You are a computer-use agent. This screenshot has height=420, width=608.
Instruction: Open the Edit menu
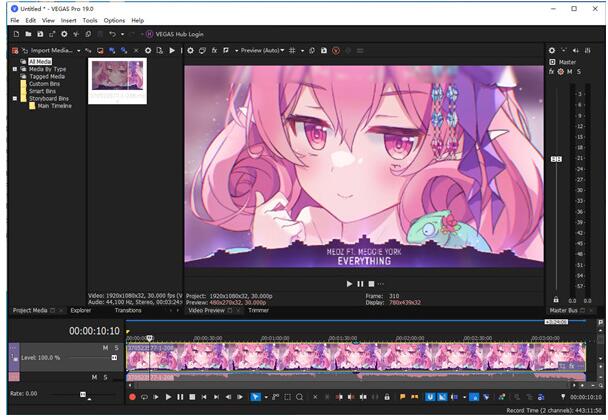pyautogui.click(x=31, y=20)
